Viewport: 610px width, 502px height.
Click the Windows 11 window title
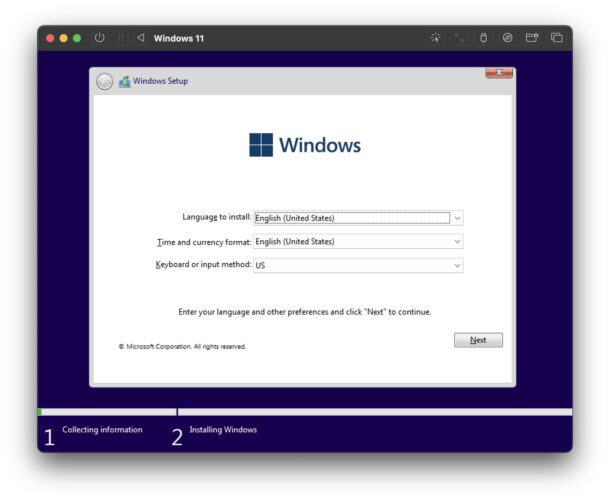pyautogui.click(x=179, y=38)
